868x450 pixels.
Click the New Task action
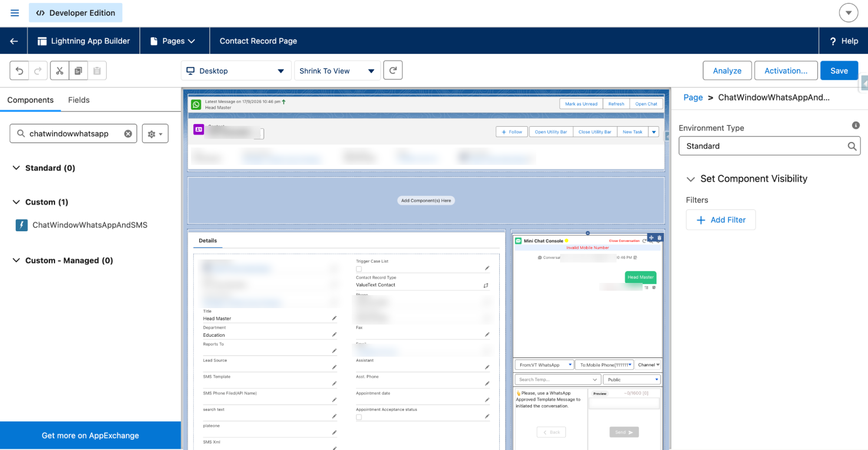(x=632, y=132)
